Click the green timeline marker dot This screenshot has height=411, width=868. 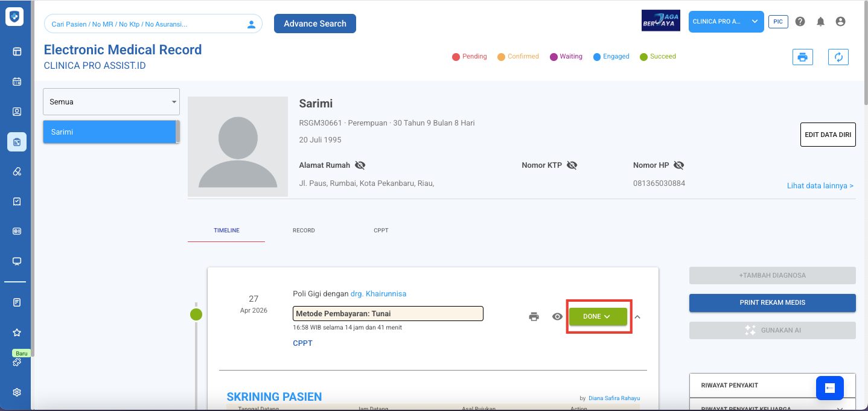(x=196, y=314)
